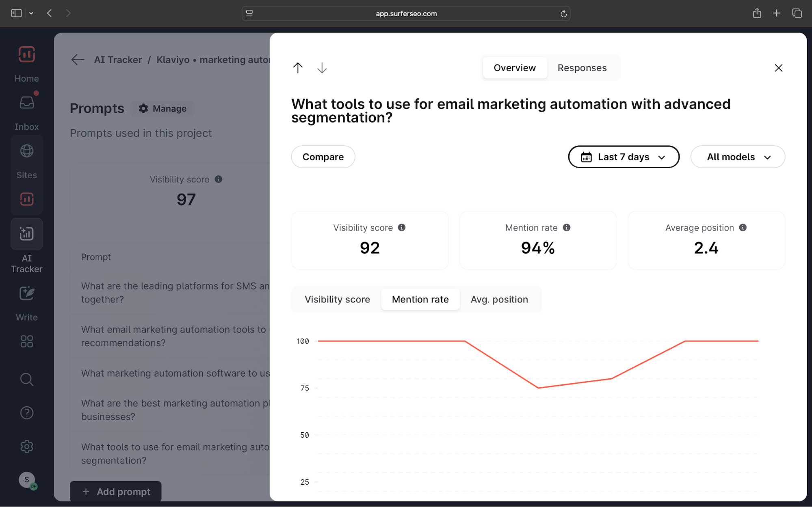Expand the Last 7 days date dropdown
The image size is (812, 507).
[624, 157]
